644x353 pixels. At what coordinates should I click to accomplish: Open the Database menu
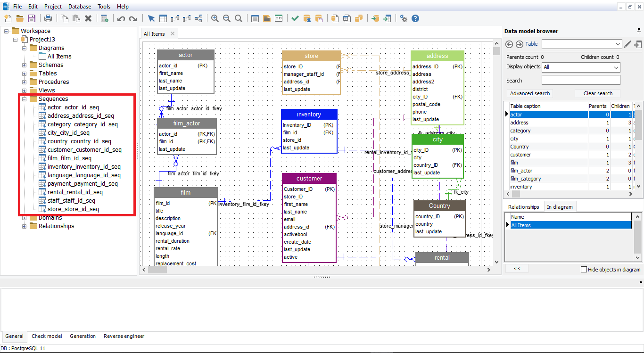(79, 6)
